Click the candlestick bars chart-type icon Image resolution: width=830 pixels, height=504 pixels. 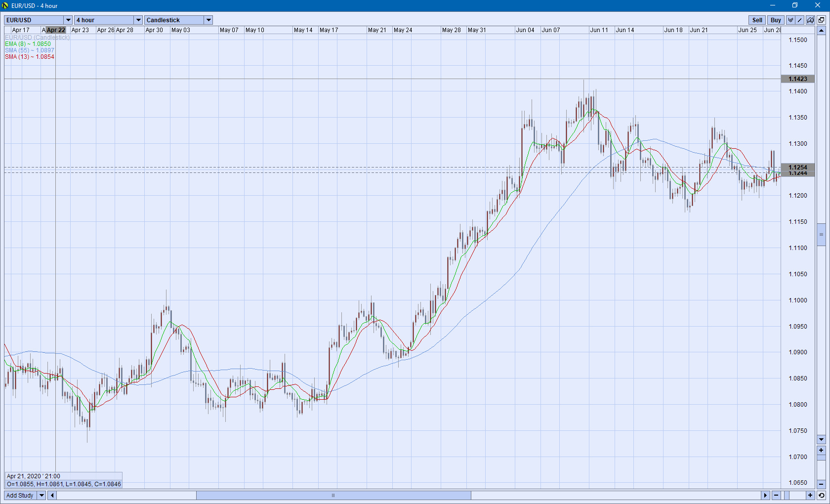[x=790, y=20]
